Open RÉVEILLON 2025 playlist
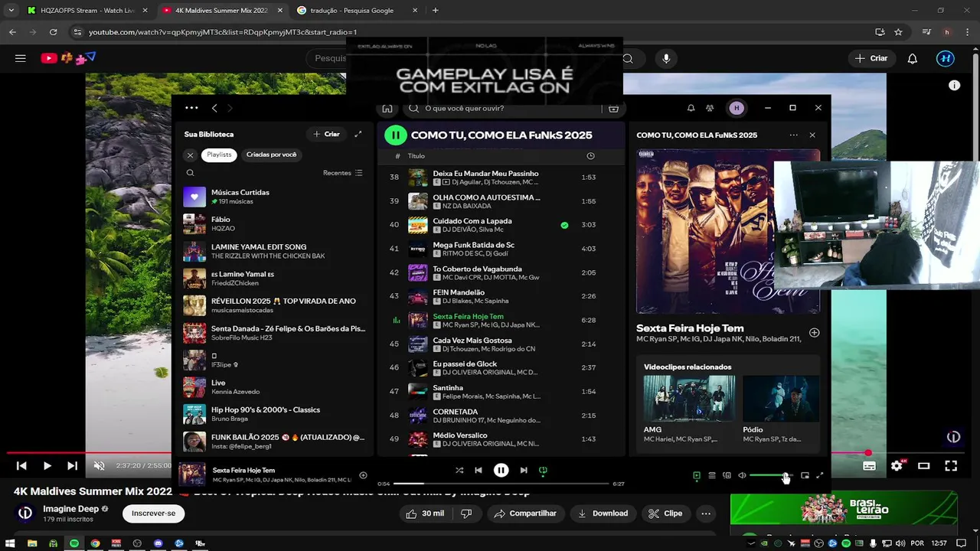The height and width of the screenshot is (551, 980). click(x=273, y=305)
